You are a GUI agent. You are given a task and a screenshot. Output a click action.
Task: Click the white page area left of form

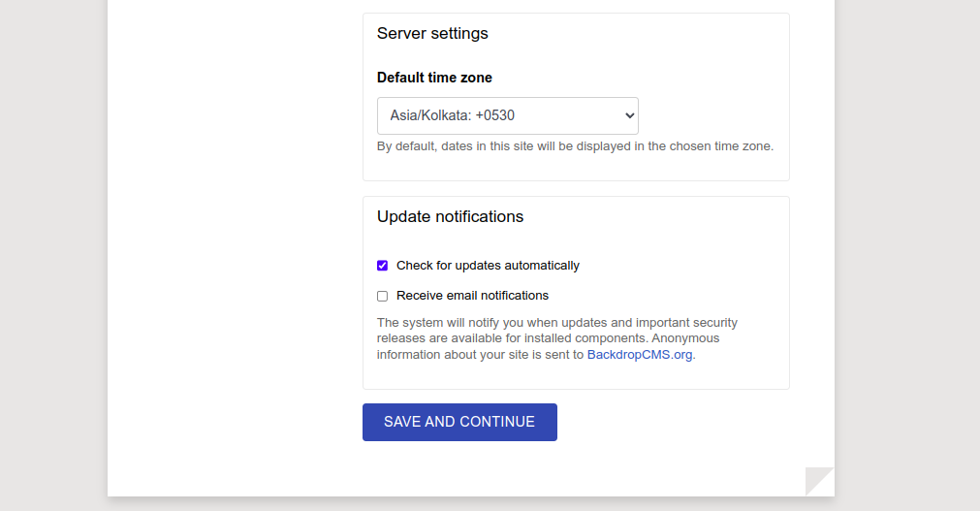[x=233, y=242]
